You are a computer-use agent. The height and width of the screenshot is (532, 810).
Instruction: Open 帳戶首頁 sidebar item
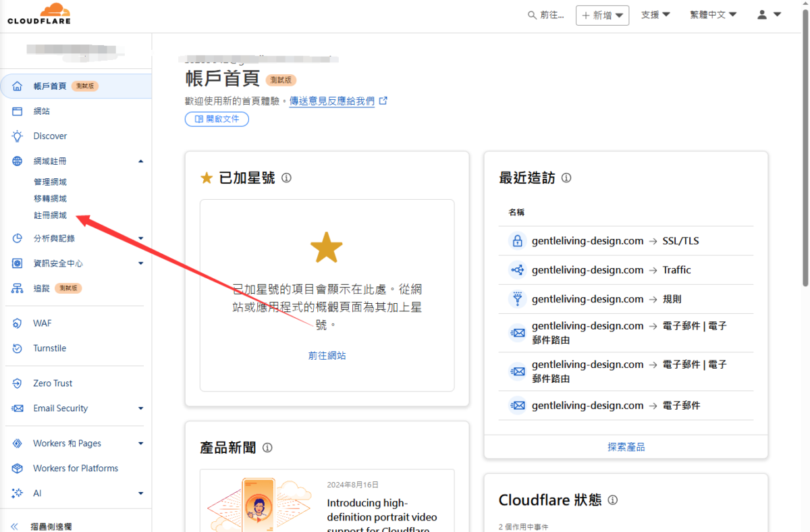coord(76,86)
